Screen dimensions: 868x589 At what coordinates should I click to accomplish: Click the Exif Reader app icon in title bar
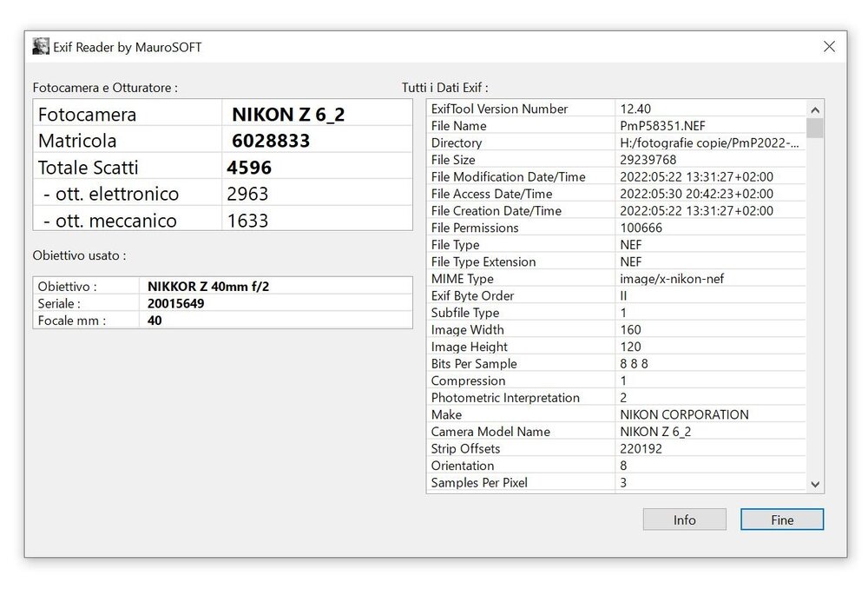pos(41,47)
